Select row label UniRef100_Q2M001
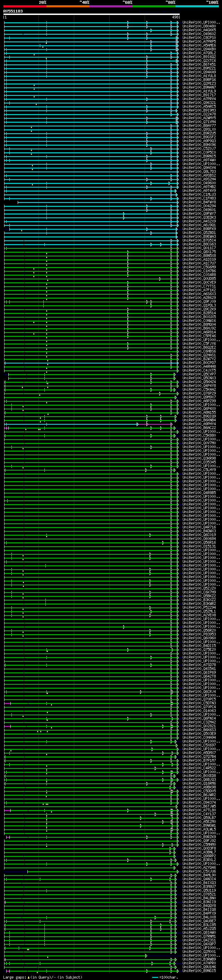Image resolution: width=222 pixels, height=980 pixels. tap(199, 951)
